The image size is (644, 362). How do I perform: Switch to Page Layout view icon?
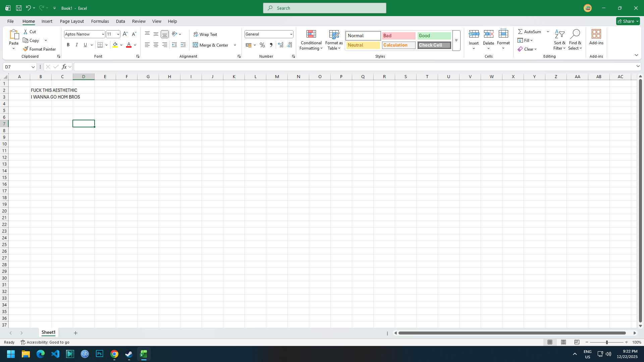pos(563,342)
